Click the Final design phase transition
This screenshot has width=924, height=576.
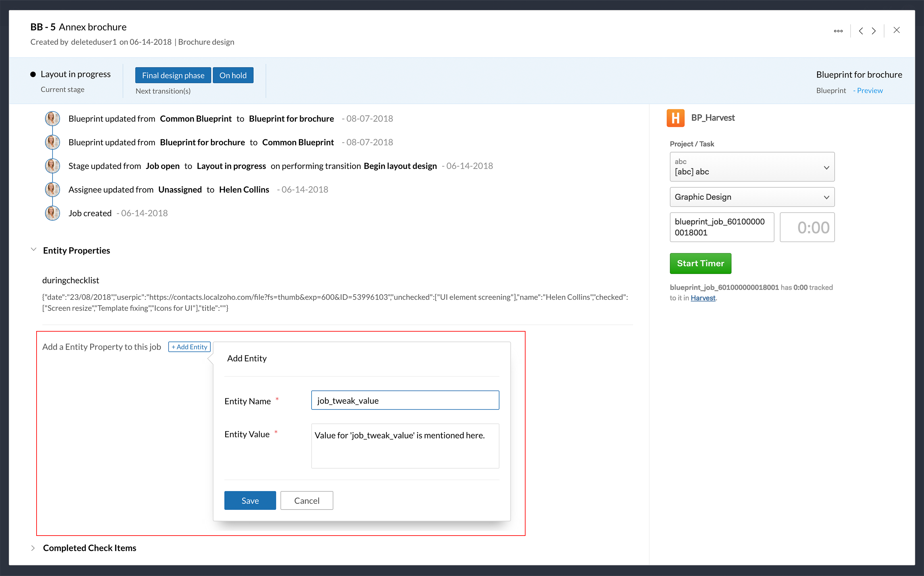click(x=173, y=75)
